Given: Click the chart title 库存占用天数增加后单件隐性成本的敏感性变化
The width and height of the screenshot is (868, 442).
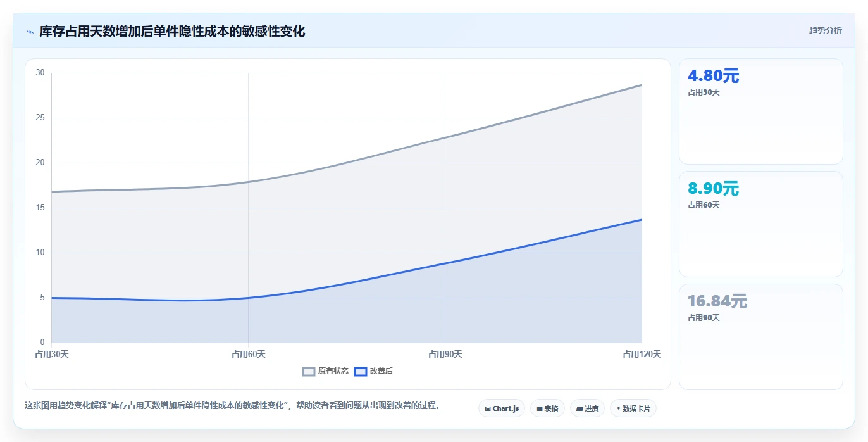Looking at the screenshot, I should click(x=172, y=31).
